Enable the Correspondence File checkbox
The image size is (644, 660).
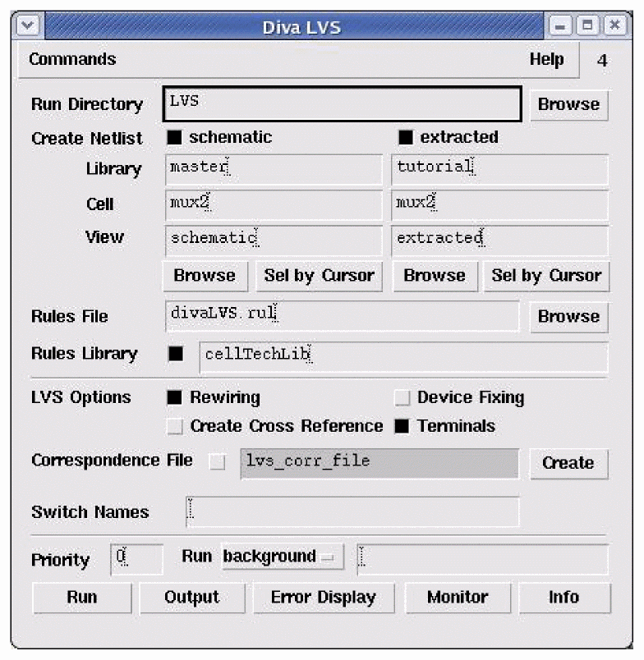click(x=218, y=461)
